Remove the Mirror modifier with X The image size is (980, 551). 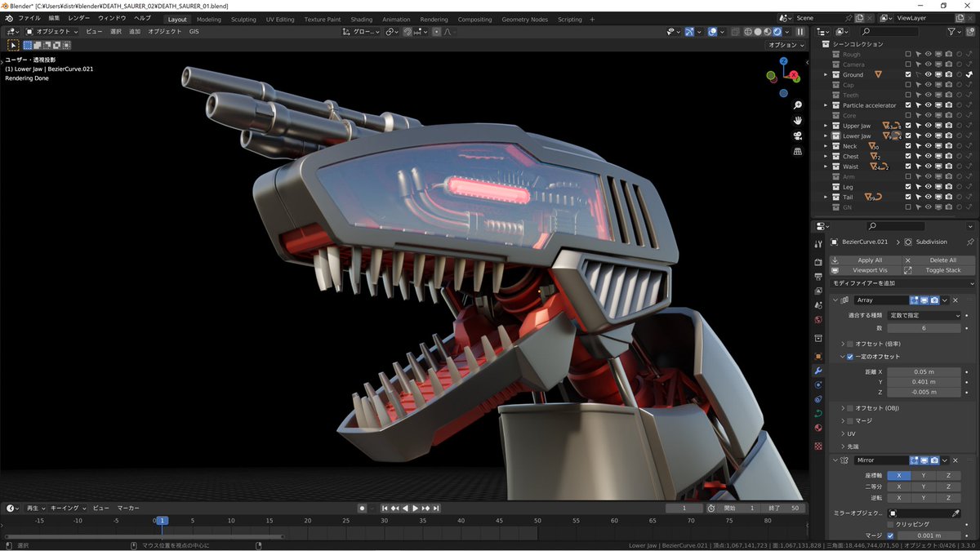[955, 460]
